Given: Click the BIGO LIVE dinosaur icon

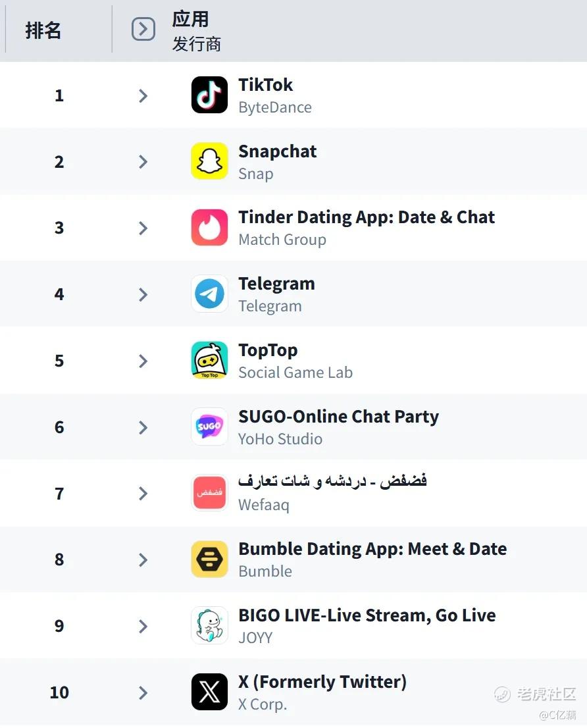Looking at the screenshot, I should [x=209, y=625].
